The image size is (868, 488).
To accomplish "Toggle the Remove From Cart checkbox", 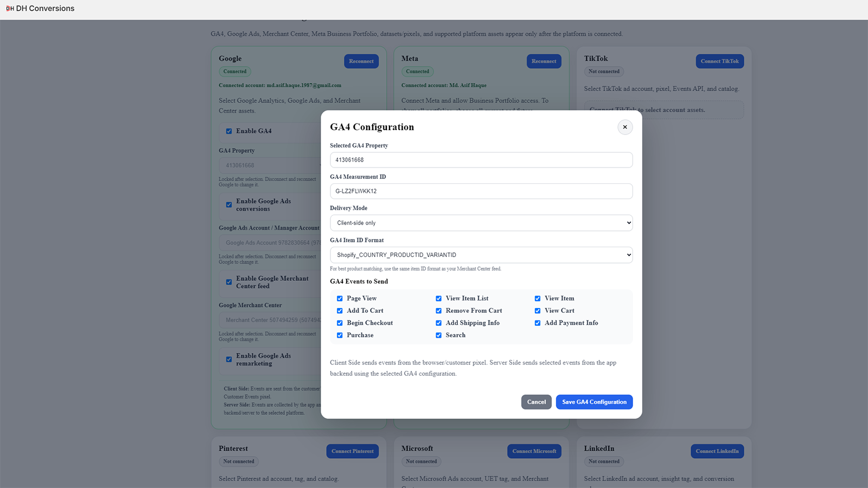I will point(438,311).
